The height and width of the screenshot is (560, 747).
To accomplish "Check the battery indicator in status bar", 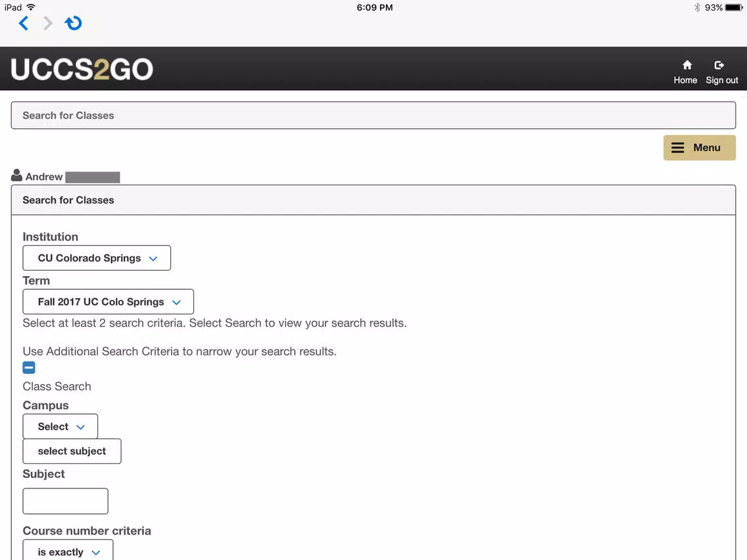I will click(x=734, y=8).
